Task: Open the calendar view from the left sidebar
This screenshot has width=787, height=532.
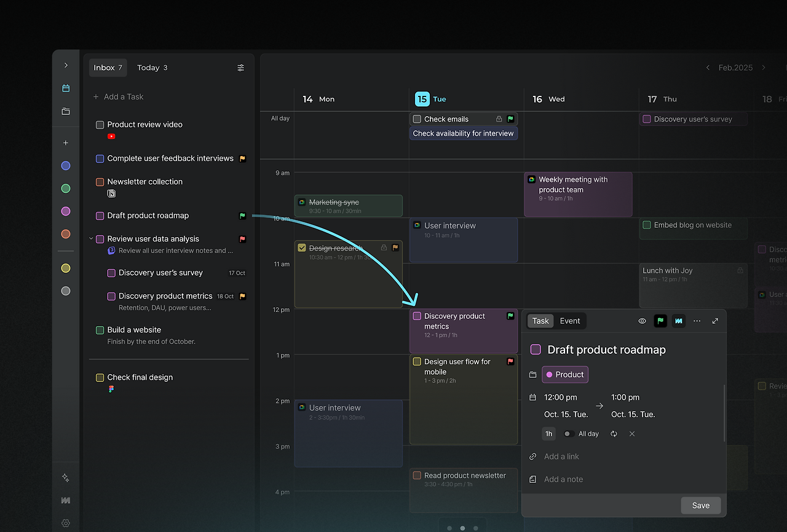Action: tap(66, 88)
